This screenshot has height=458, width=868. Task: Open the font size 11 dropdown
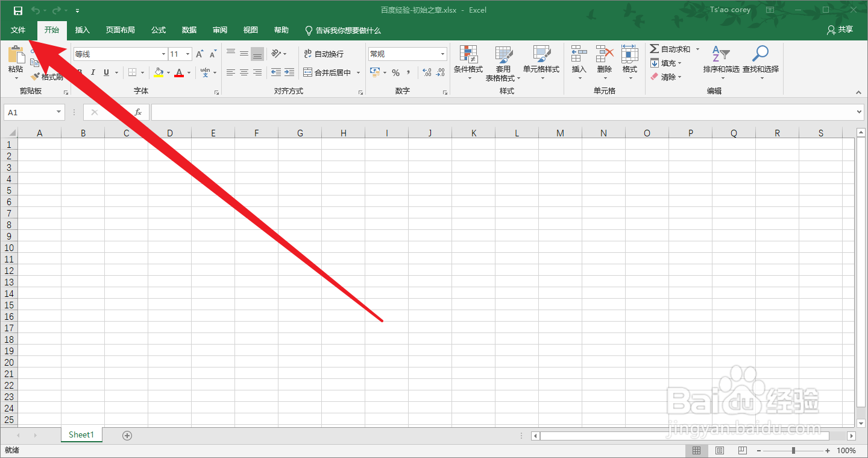point(187,54)
